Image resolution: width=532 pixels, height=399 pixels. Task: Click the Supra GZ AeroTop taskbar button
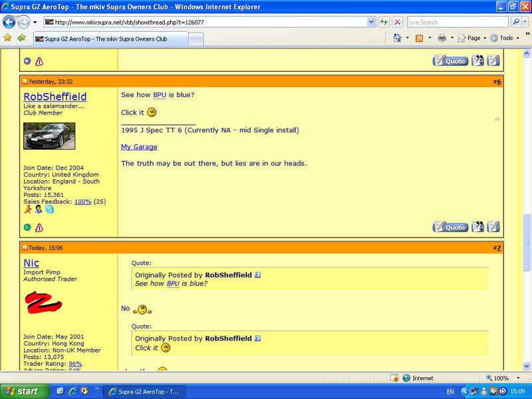point(144,392)
